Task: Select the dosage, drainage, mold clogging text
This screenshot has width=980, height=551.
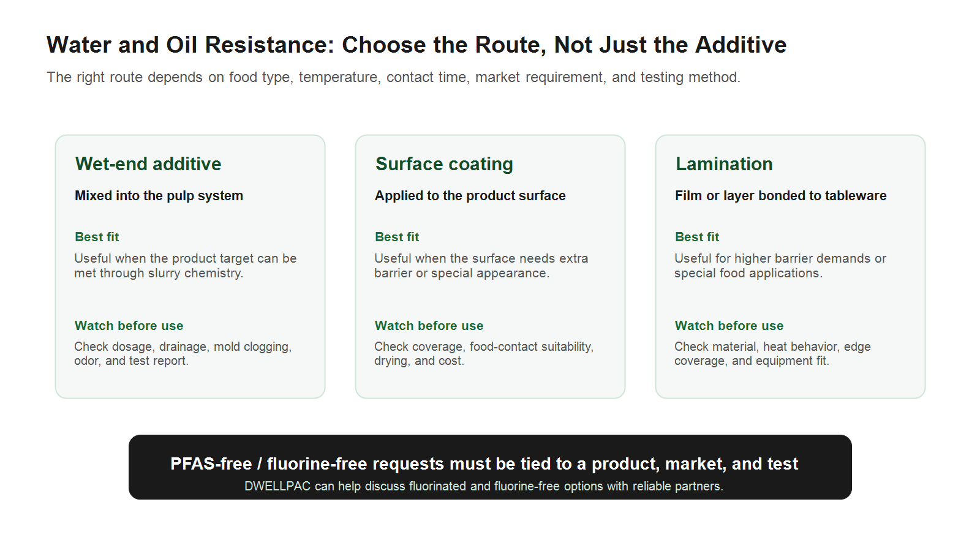Action: point(183,354)
